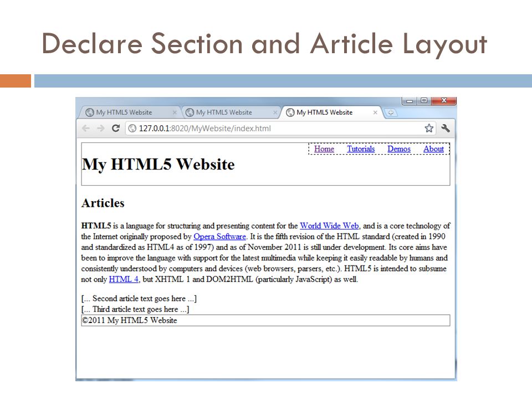Open the About navigation link
532x399 pixels.
point(433,149)
